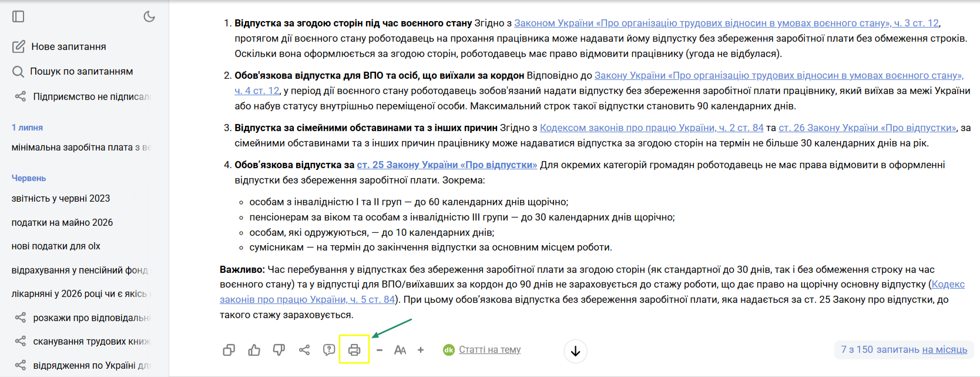980x377 pixels.
Task: Open chat сканування трудових книжок
Action: coord(92,341)
